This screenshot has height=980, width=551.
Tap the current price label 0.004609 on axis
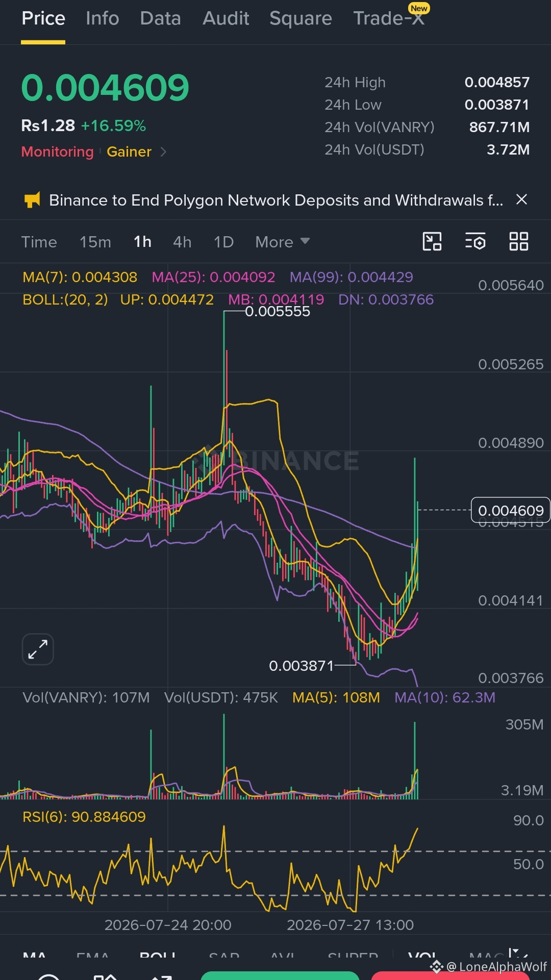tap(511, 510)
